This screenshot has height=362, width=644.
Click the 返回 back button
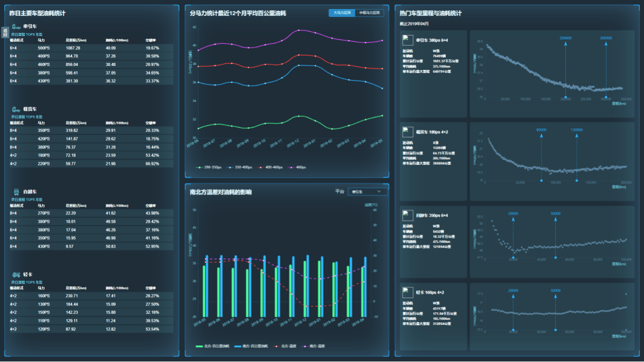[x=5, y=32]
